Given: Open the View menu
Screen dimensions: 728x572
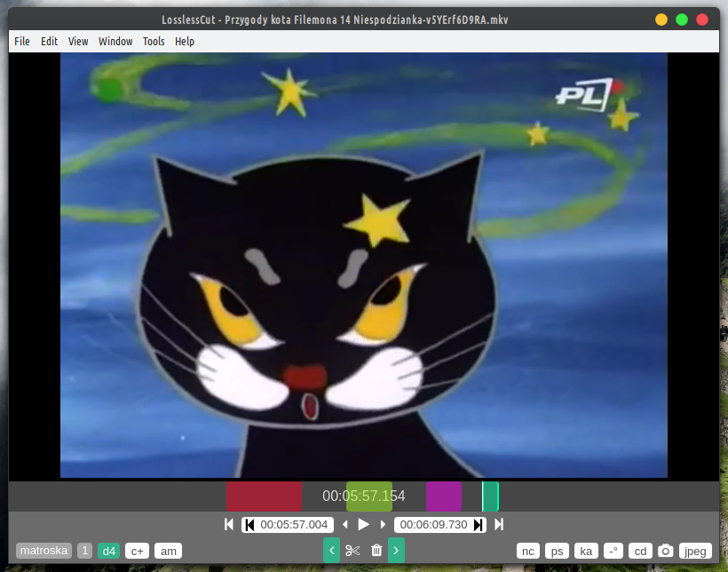Looking at the screenshot, I should coord(78,42).
